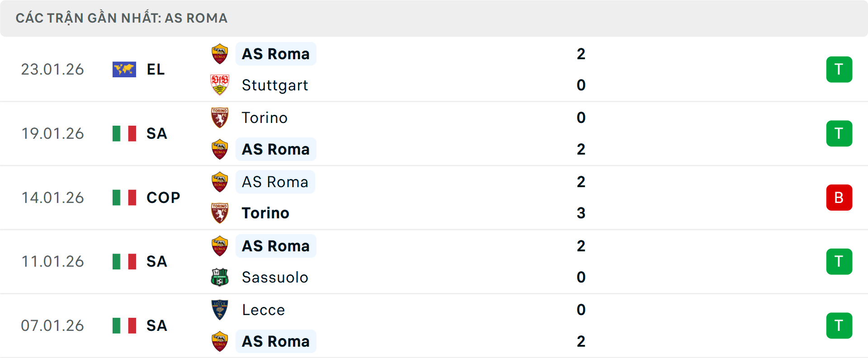Screen dimensions: 868x358
Task: Click the AS Roma crest beside Stuttgart match
Action: 220,53
